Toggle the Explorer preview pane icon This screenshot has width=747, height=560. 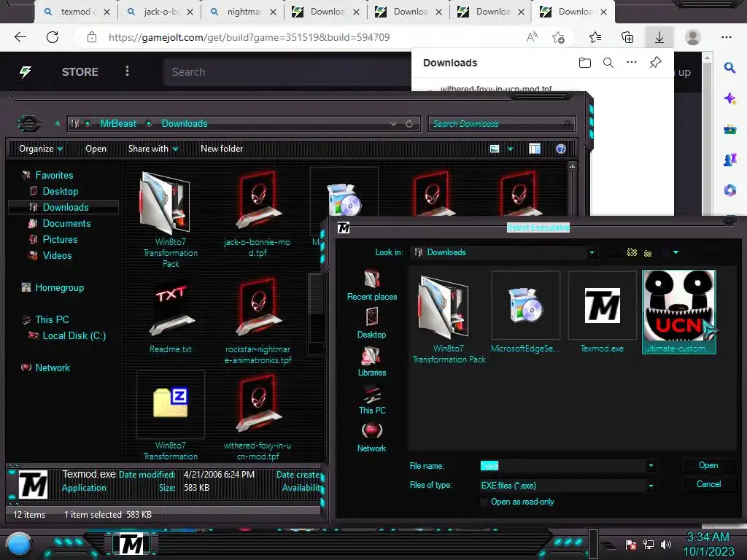(535, 149)
